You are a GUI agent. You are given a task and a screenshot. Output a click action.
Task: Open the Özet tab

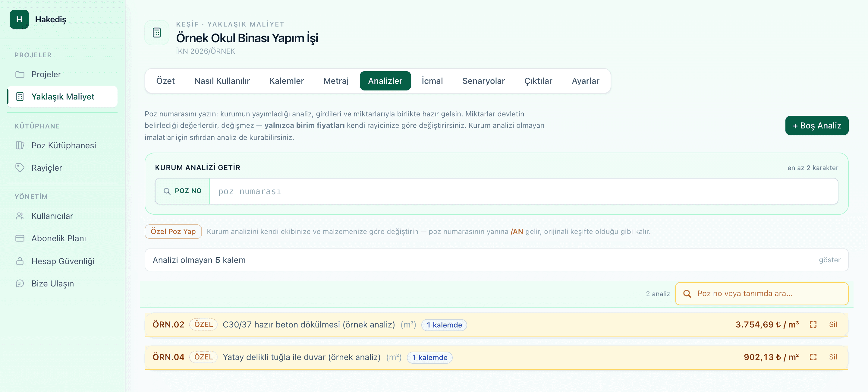(165, 81)
